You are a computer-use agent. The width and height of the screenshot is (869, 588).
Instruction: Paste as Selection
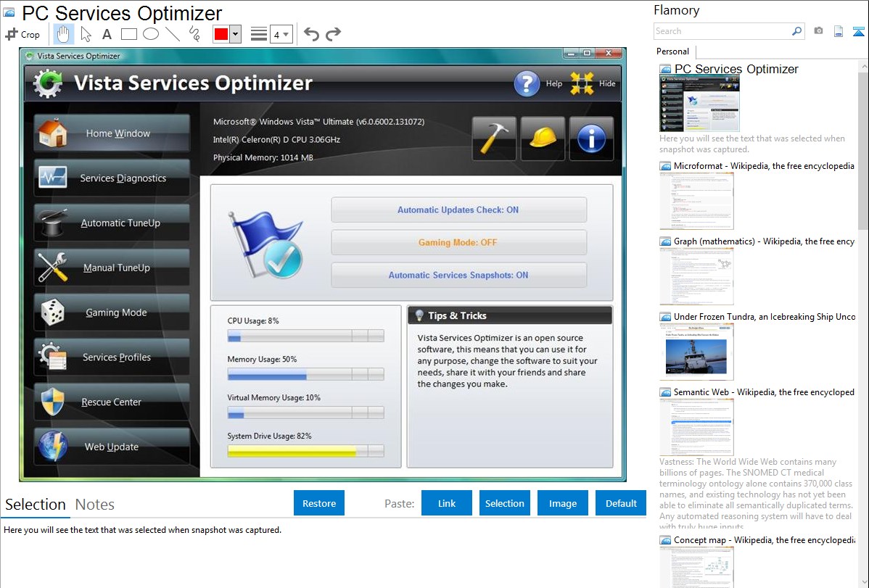[x=504, y=503]
